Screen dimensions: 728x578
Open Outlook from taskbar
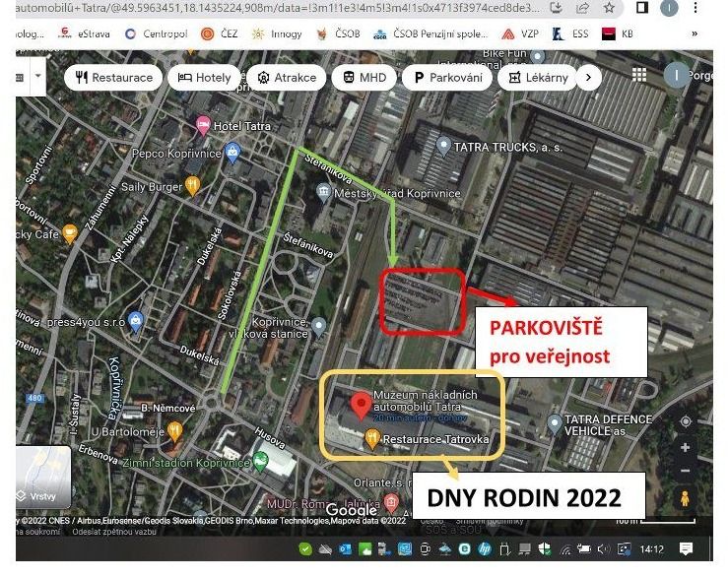pyautogui.click(x=345, y=549)
